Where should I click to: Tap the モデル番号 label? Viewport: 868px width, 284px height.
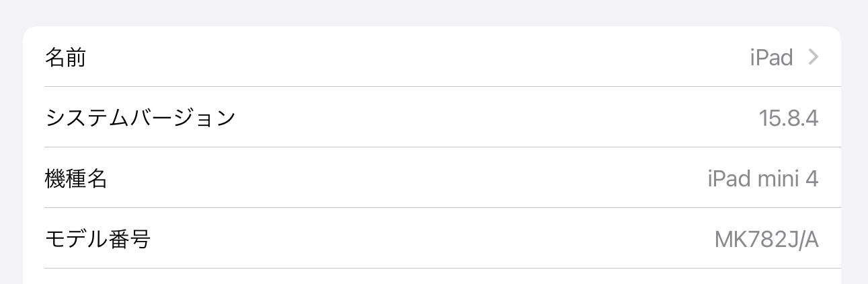(97, 239)
